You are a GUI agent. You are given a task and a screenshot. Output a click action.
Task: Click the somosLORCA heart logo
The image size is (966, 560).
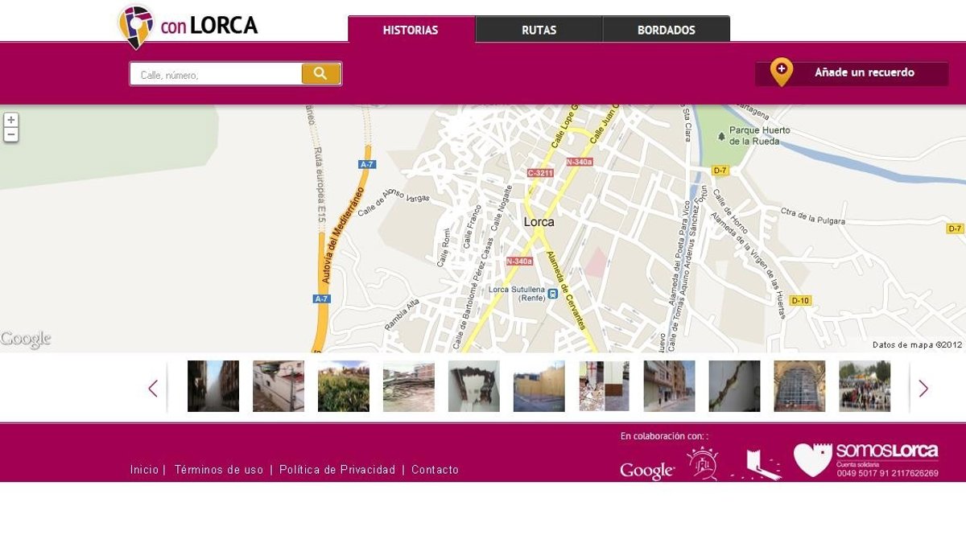812,460
